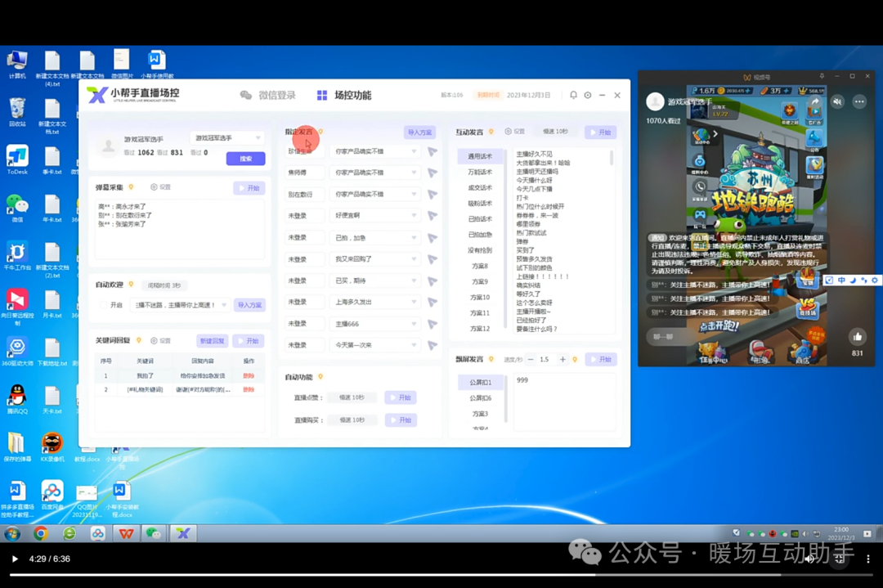Start 直播点赞 auto-like with 开始 button
Viewport: 883px width, 588px height.
[x=401, y=397]
